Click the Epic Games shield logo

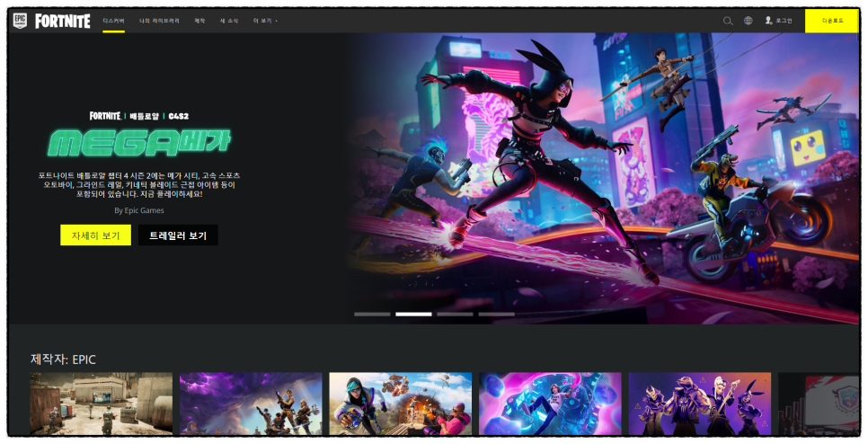(20, 21)
